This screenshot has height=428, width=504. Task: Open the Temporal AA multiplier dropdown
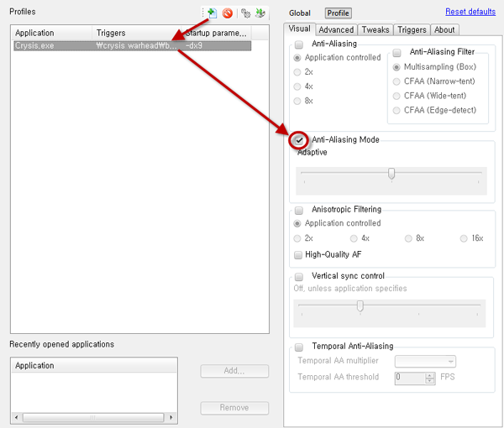coord(425,362)
